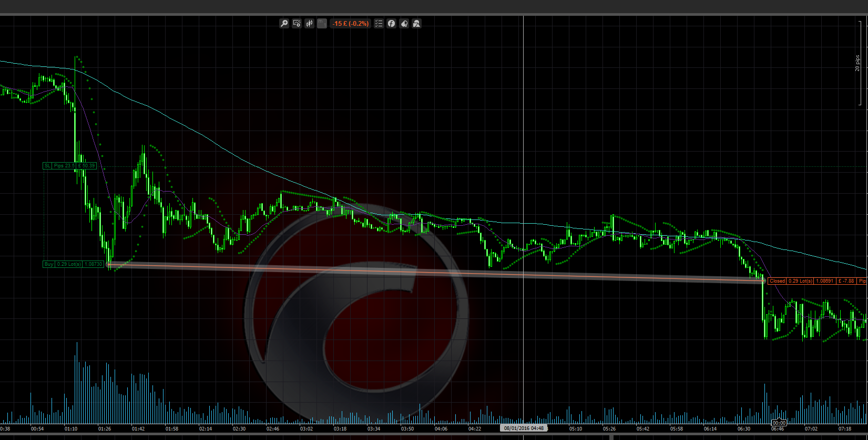Click the 03:02 time axis label
868x440 pixels.
pyautogui.click(x=307, y=429)
